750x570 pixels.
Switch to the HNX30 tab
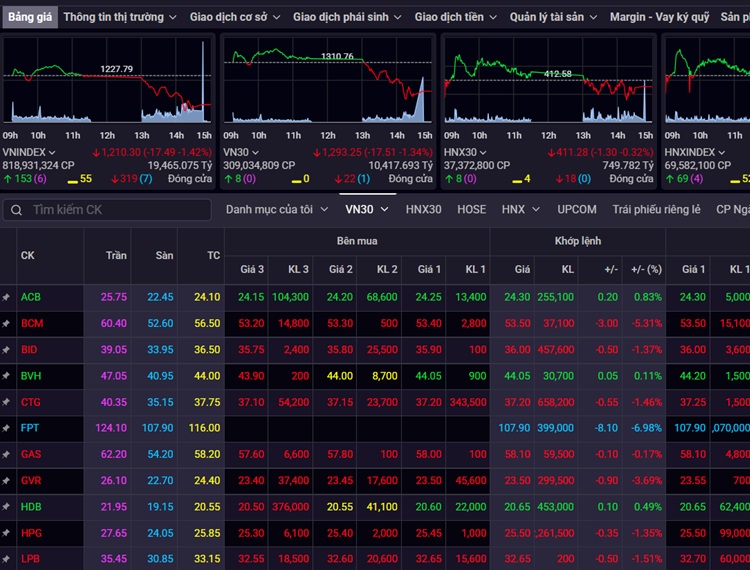coord(423,209)
